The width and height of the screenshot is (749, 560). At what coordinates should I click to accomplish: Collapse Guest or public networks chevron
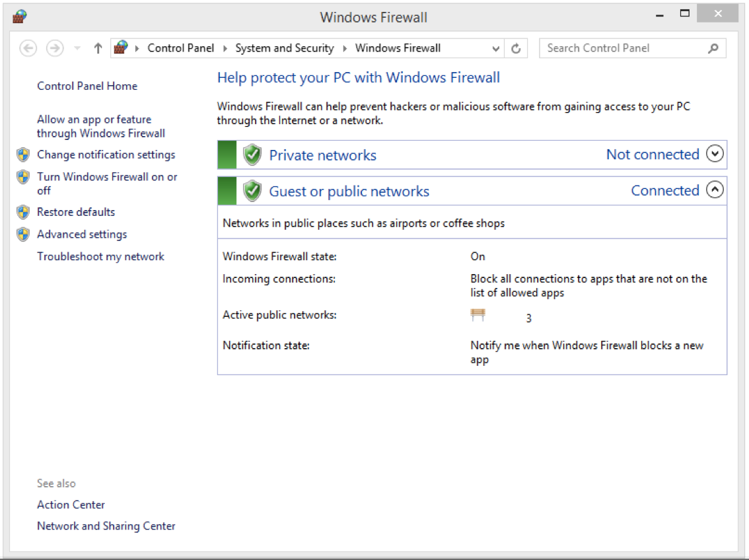tap(715, 190)
